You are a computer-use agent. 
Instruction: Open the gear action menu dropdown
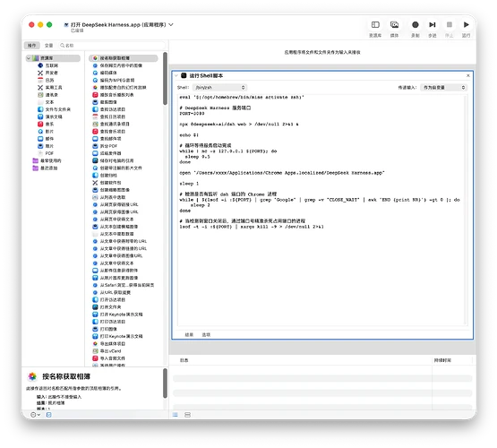tap(35, 415)
